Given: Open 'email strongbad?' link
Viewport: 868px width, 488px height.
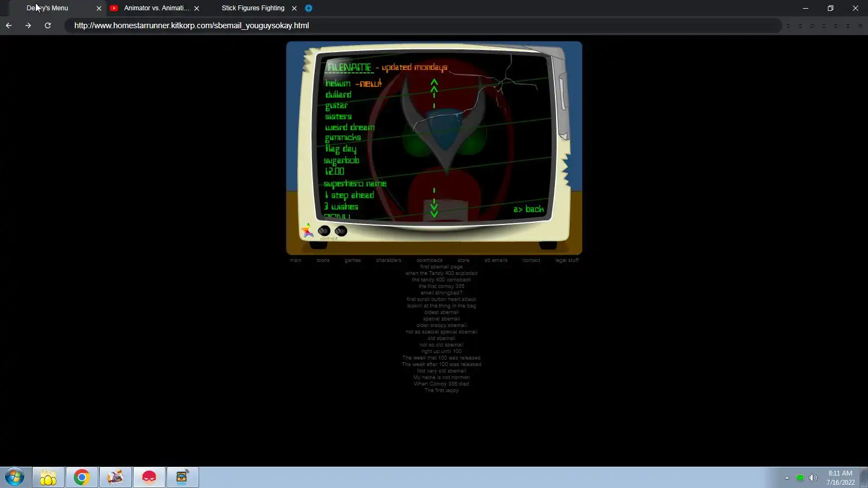Looking at the screenshot, I should [x=442, y=293].
